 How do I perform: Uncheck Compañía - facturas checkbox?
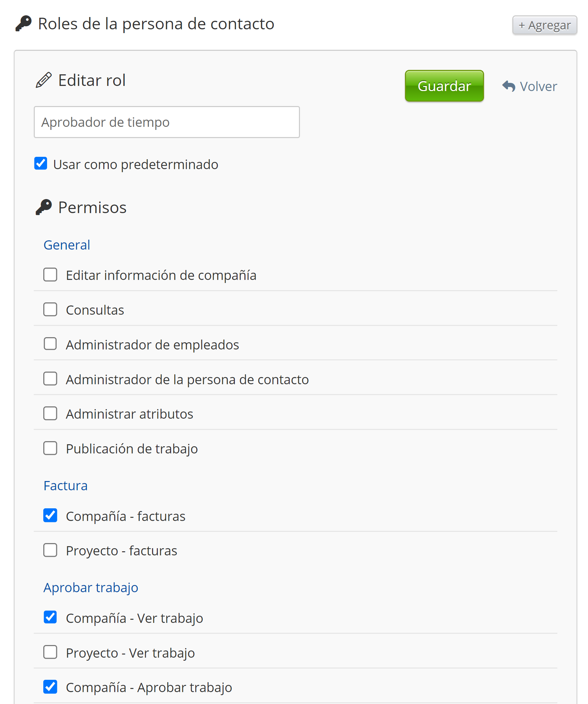(50, 515)
